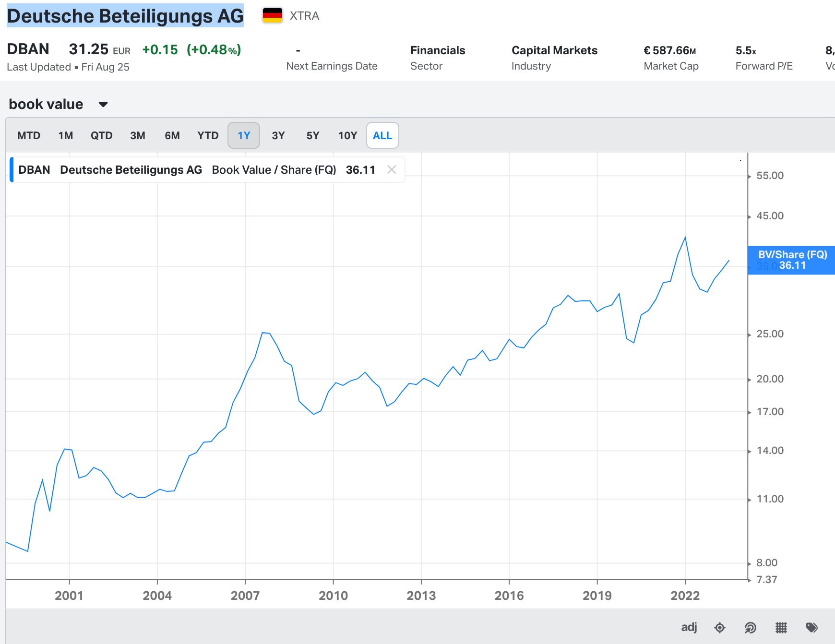Click the 2001 year axis label
The width and height of the screenshot is (835, 644).
pos(69,596)
